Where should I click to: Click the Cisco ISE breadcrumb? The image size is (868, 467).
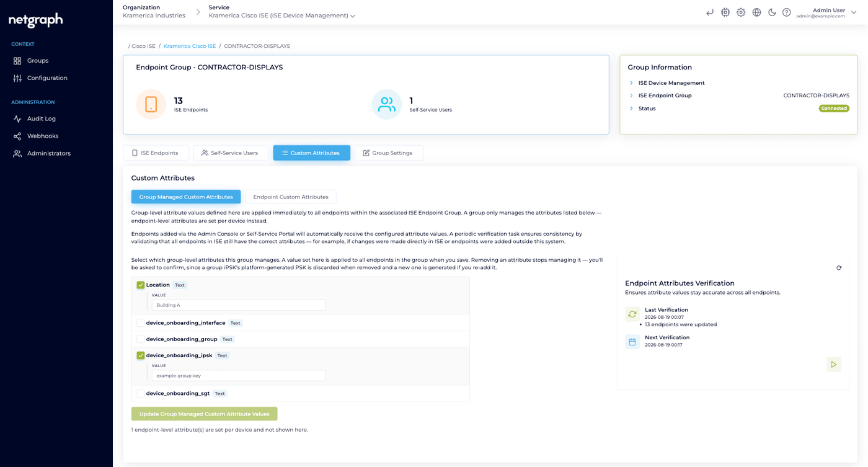[144, 46]
